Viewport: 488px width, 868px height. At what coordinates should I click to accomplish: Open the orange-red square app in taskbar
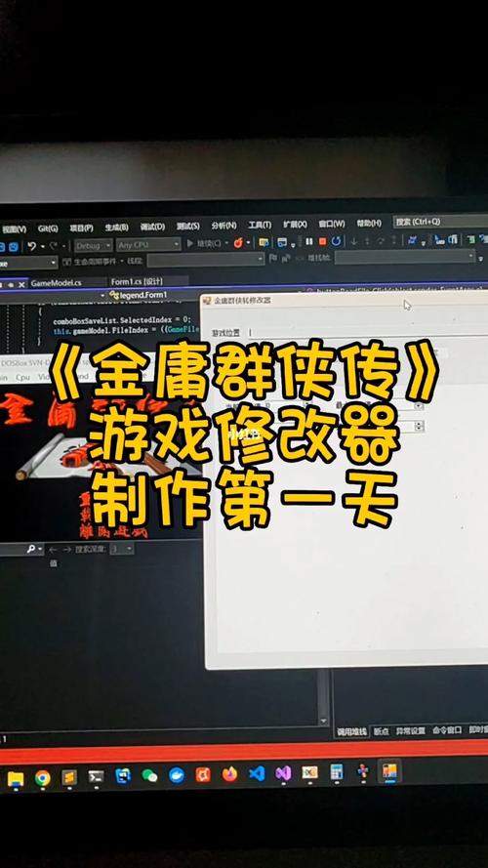click(x=203, y=774)
